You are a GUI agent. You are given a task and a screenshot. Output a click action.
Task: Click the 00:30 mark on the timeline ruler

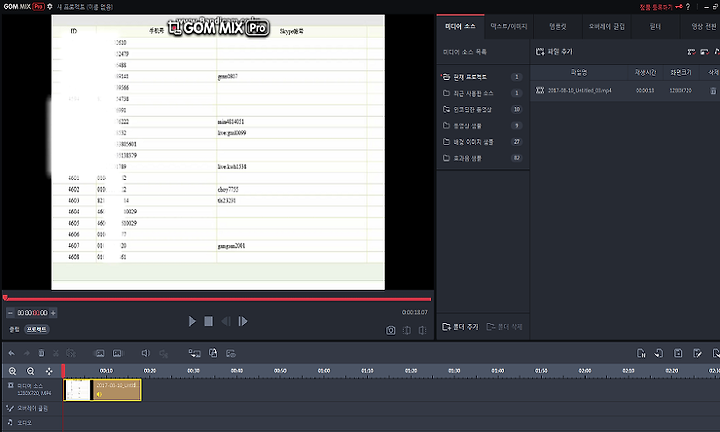tap(193, 370)
